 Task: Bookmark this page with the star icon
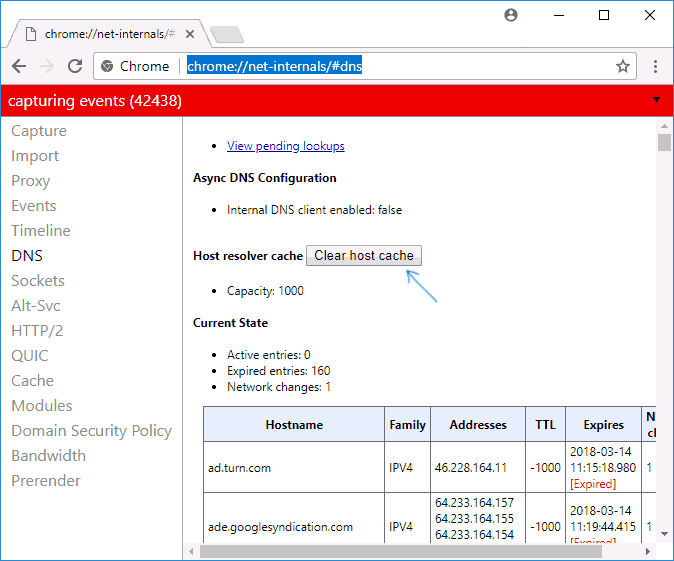pos(622,66)
